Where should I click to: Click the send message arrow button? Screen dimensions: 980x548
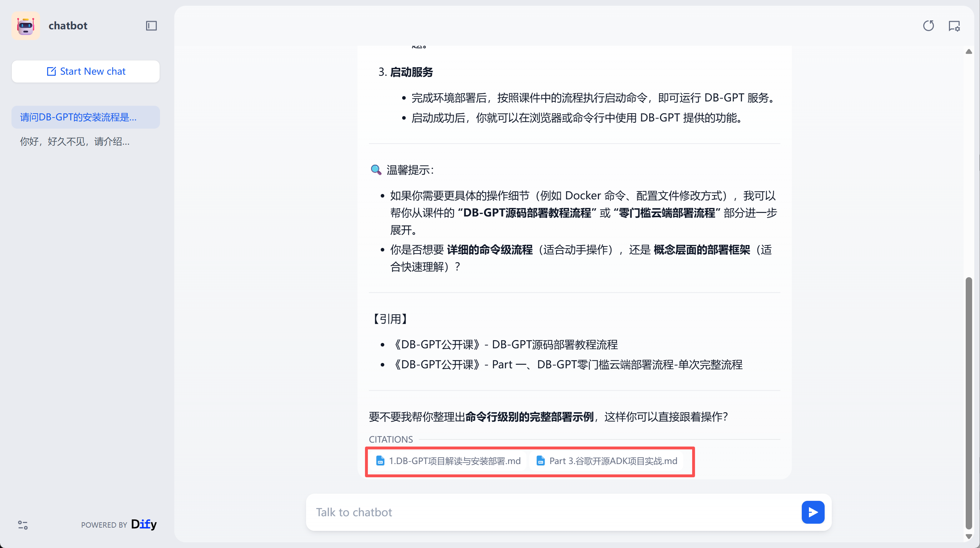(813, 512)
